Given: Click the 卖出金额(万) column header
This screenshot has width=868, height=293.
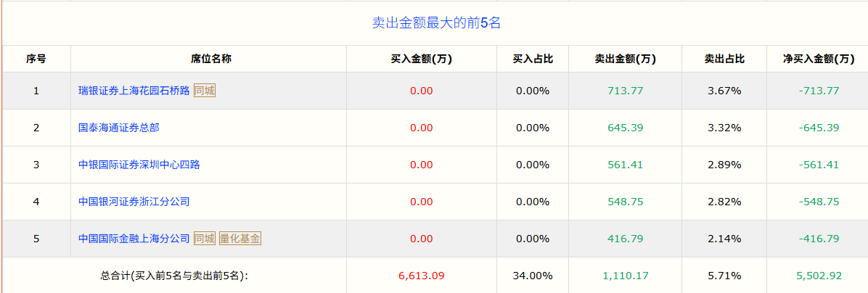Looking at the screenshot, I should coord(625,59).
